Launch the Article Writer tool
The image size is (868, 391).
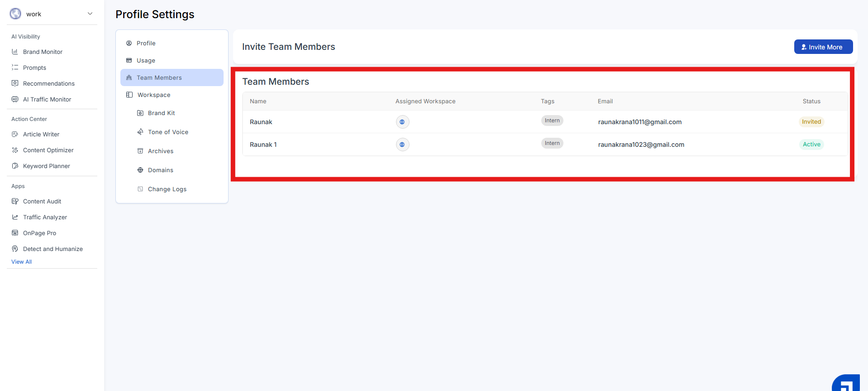click(41, 134)
